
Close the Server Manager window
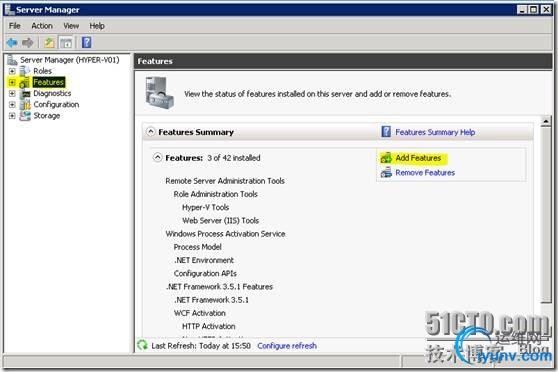[546, 10]
